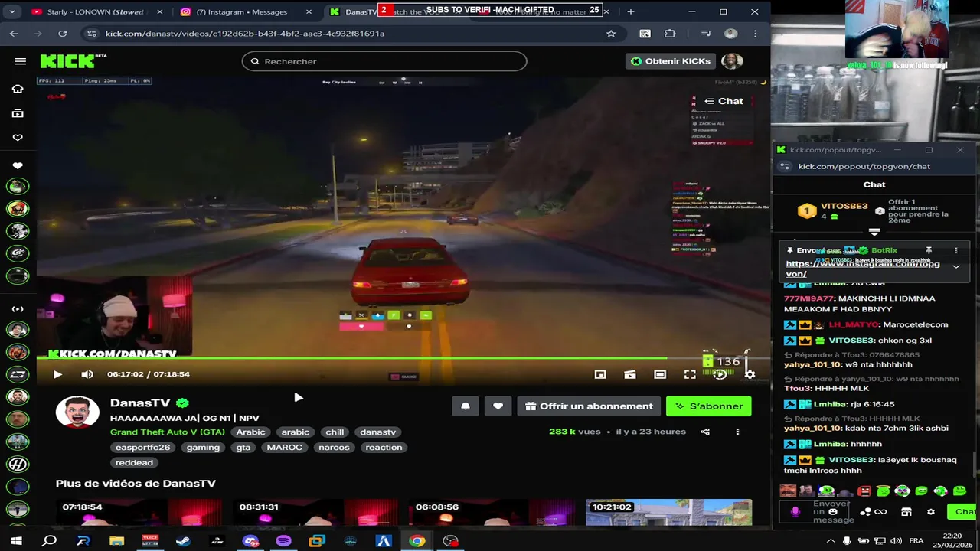Open the video more-options three dots

(x=737, y=432)
